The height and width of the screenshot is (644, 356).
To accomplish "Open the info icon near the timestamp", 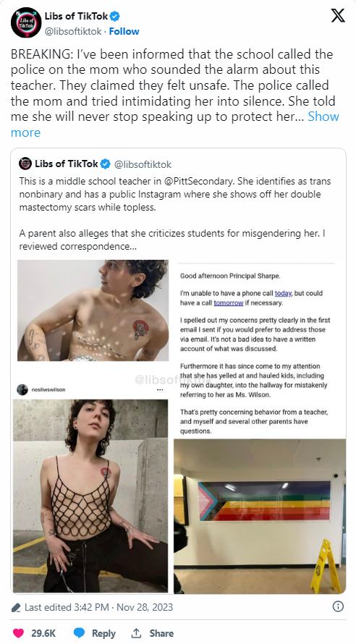I will (338, 606).
